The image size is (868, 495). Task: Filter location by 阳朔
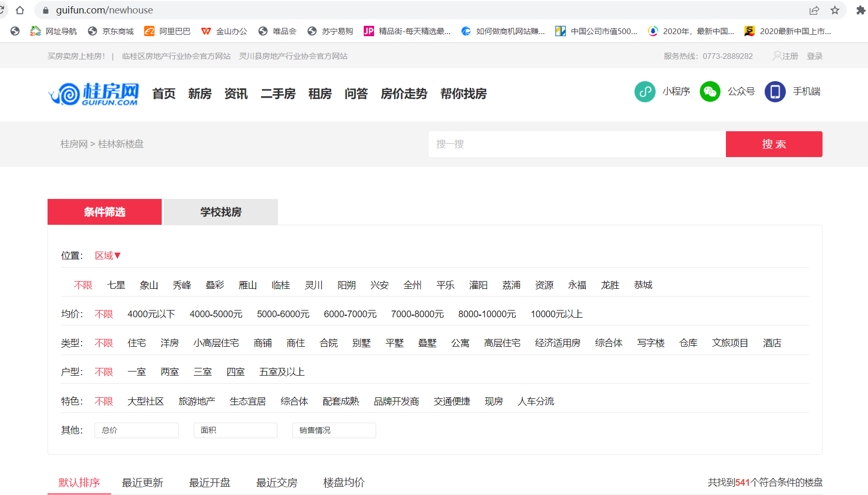pyautogui.click(x=347, y=285)
